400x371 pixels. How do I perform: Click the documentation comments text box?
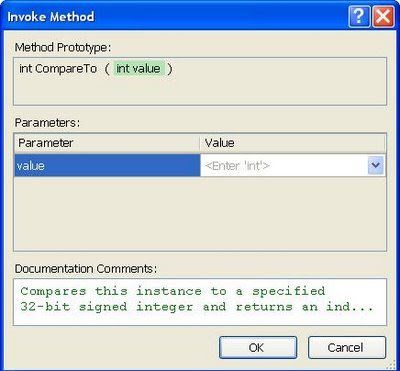coord(200,302)
